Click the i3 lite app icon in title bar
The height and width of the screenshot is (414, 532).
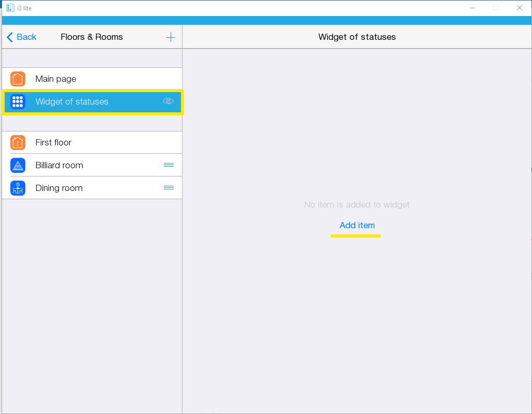[10, 8]
